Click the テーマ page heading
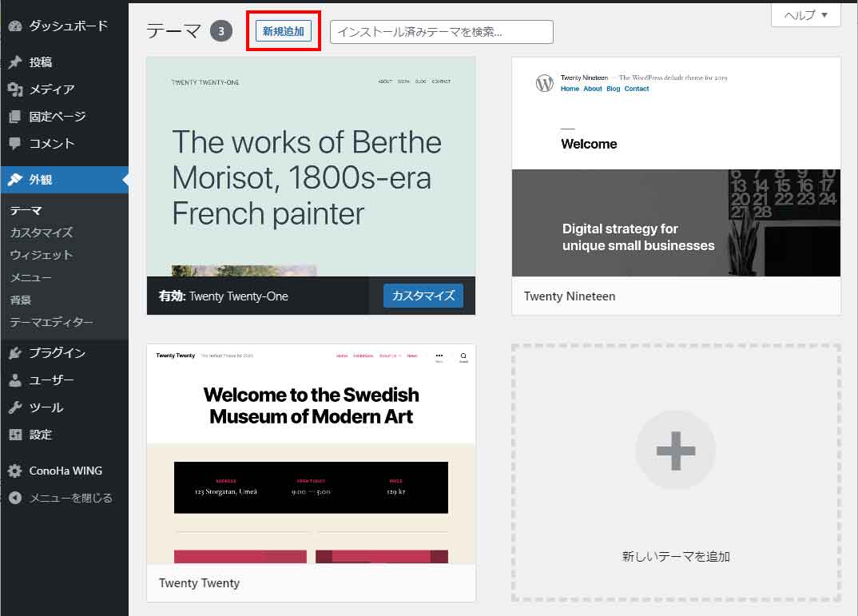Screen dimensions: 858x616 point(174,31)
